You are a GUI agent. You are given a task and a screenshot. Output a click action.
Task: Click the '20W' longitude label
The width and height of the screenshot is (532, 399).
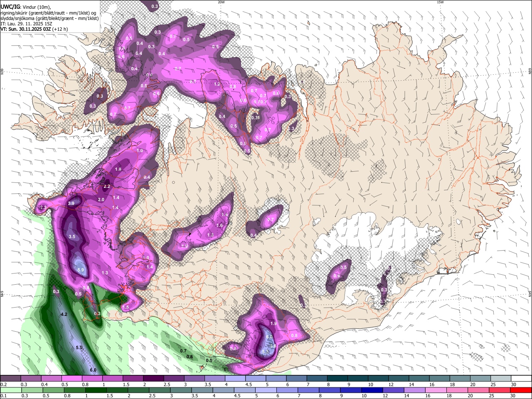[221, 2]
